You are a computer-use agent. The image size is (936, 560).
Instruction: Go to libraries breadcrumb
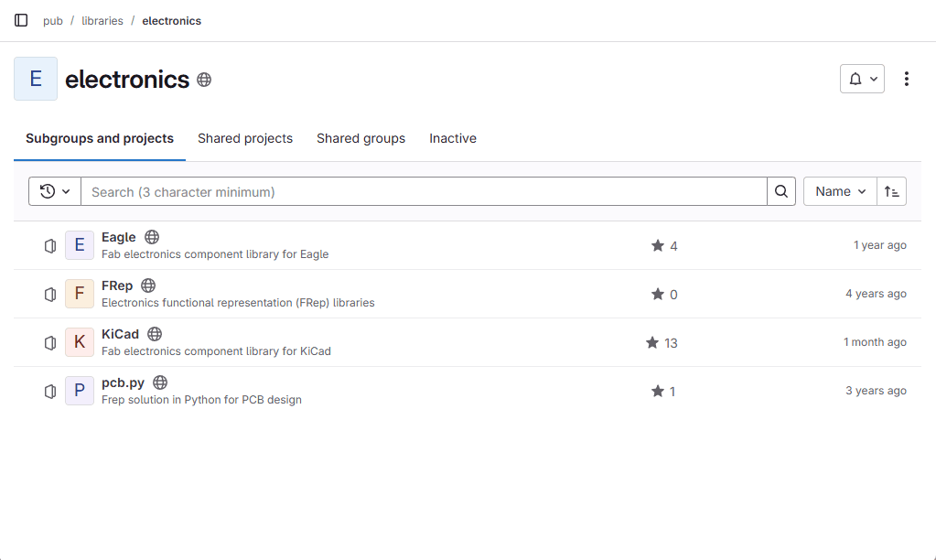click(102, 21)
